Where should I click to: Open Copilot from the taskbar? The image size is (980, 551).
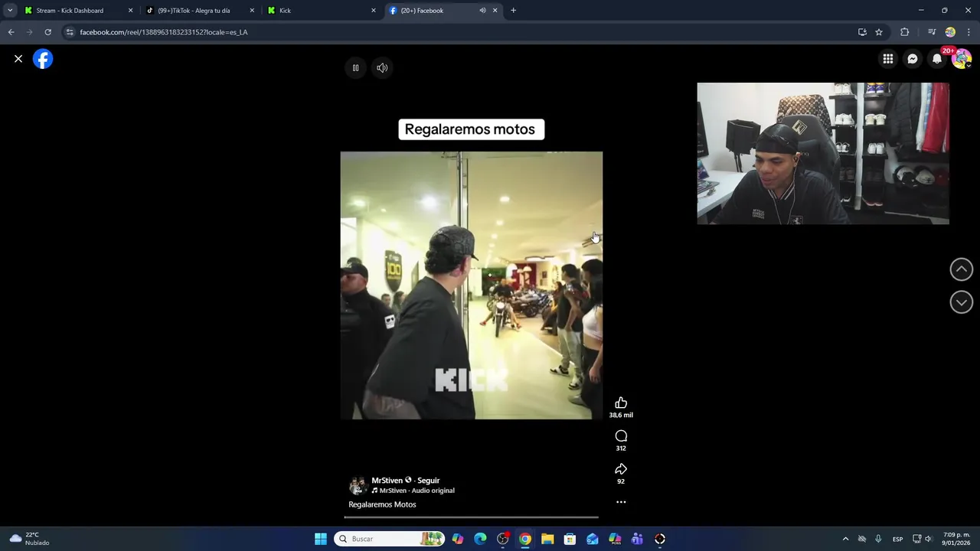[458, 539]
